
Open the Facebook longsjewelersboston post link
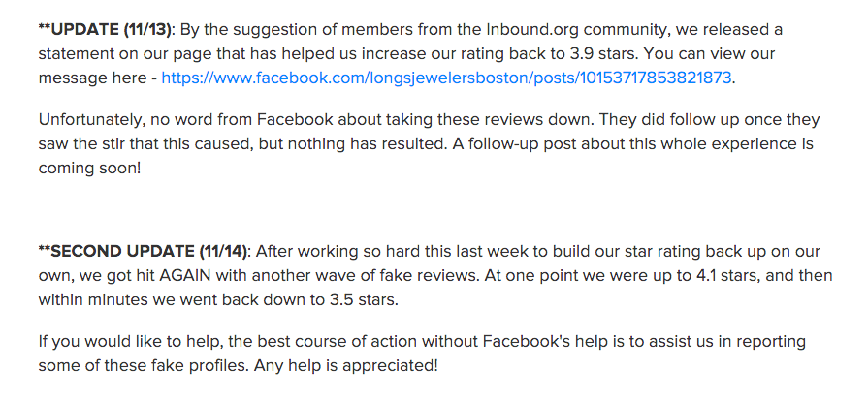point(446,78)
